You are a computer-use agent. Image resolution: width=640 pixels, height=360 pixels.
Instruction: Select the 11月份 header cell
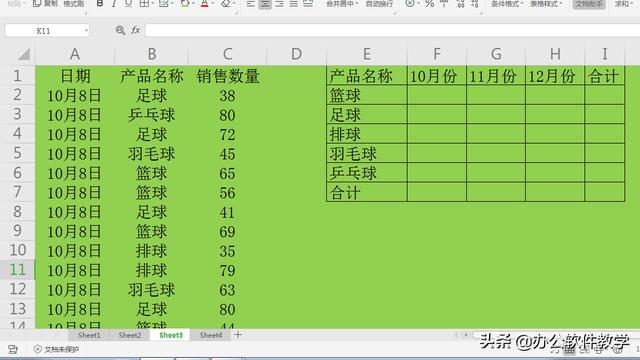[x=496, y=76]
